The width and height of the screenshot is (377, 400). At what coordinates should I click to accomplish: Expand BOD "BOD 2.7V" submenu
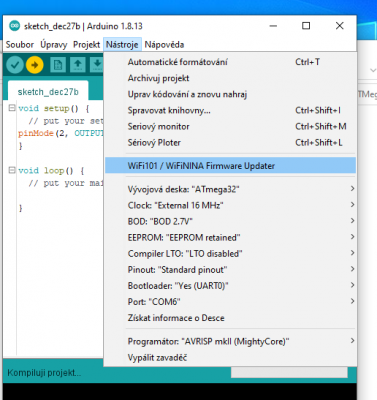(x=230, y=221)
